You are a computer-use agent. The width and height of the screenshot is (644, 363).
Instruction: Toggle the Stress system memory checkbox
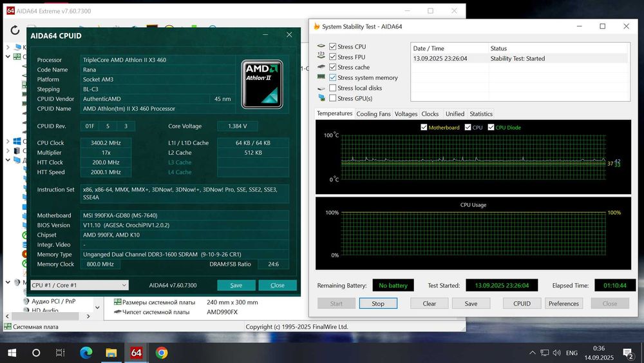(333, 77)
